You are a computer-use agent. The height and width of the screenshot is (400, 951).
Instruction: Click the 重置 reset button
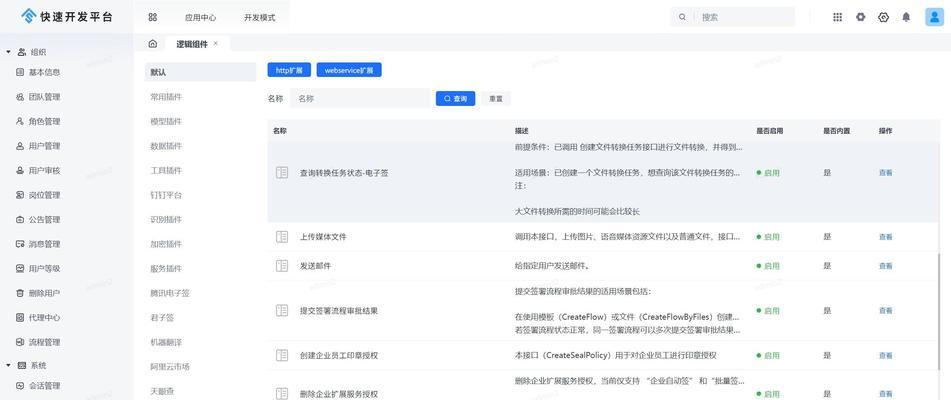click(x=496, y=99)
